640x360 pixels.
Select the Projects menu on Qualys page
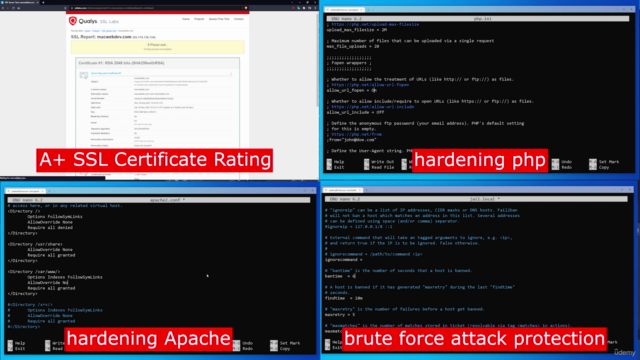click(199, 19)
